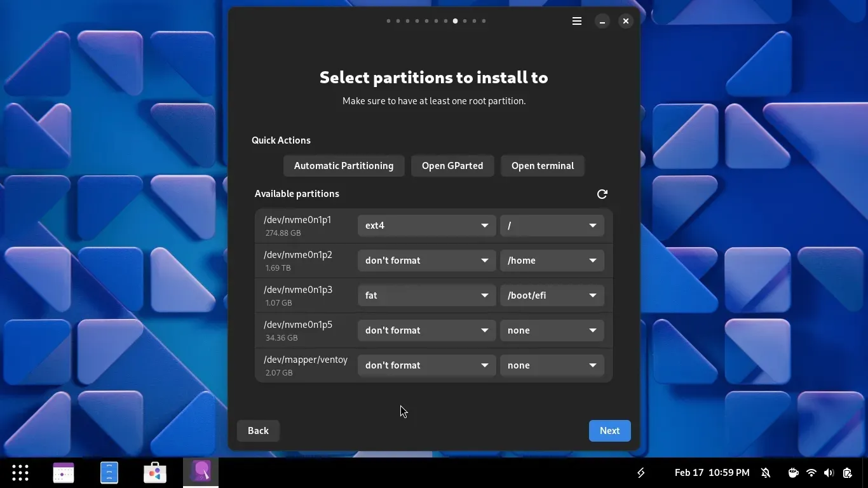Click the power mode lightning icon

point(641,473)
